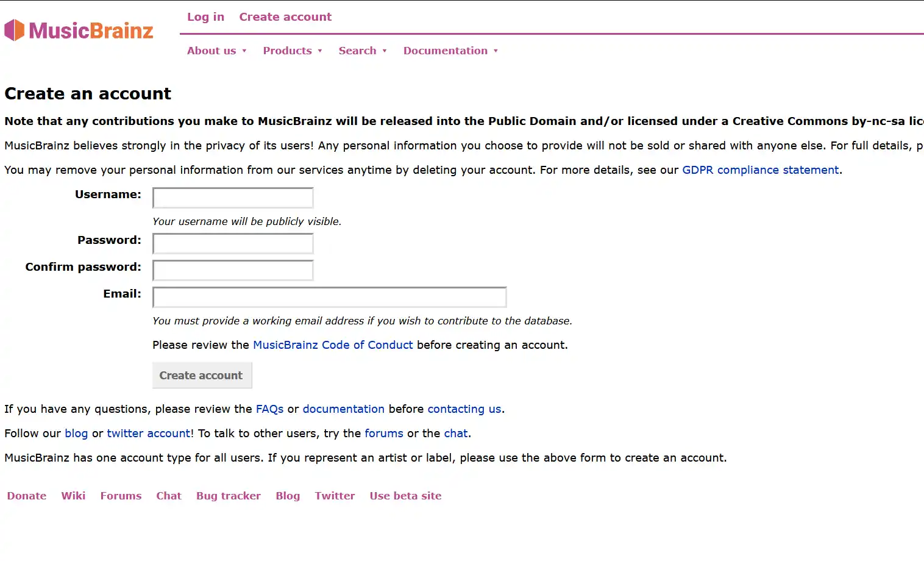Click 'Your username will be publicly visible' hint
Viewport: 924px width, 561px height.
(247, 221)
